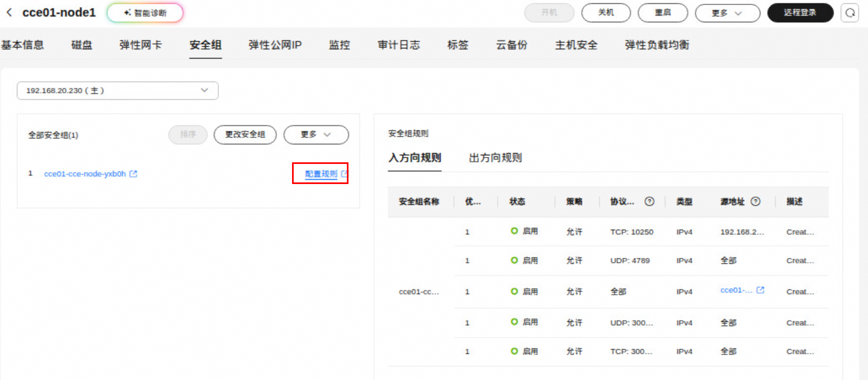Switch to the 标签 tab
The width and height of the screenshot is (868, 380).
pos(458,45)
